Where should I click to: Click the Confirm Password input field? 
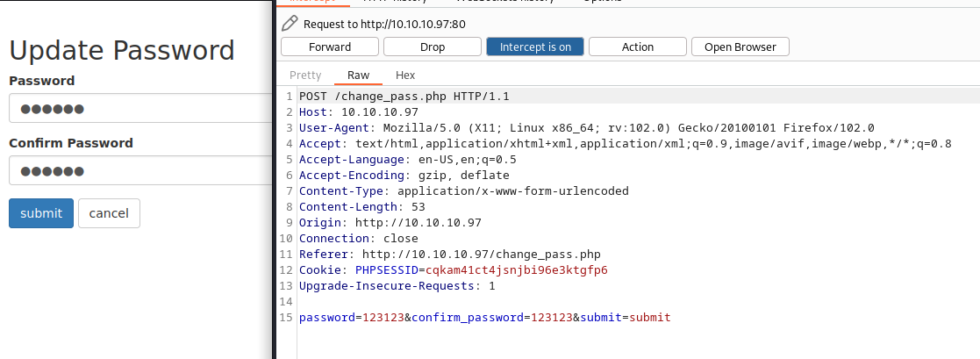pos(141,171)
